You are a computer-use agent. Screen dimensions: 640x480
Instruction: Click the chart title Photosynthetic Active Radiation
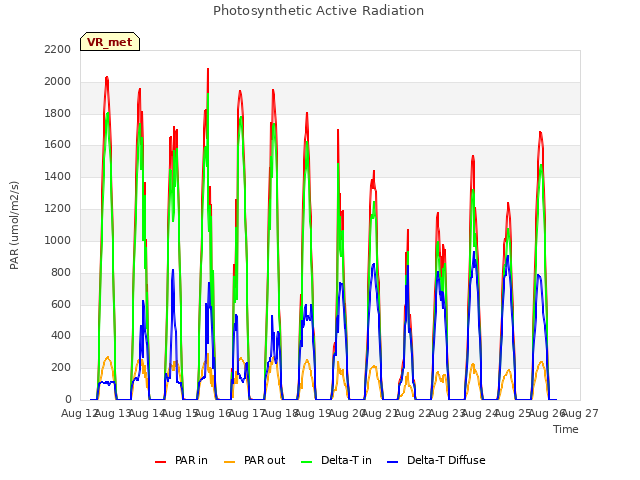coord(318,11)
